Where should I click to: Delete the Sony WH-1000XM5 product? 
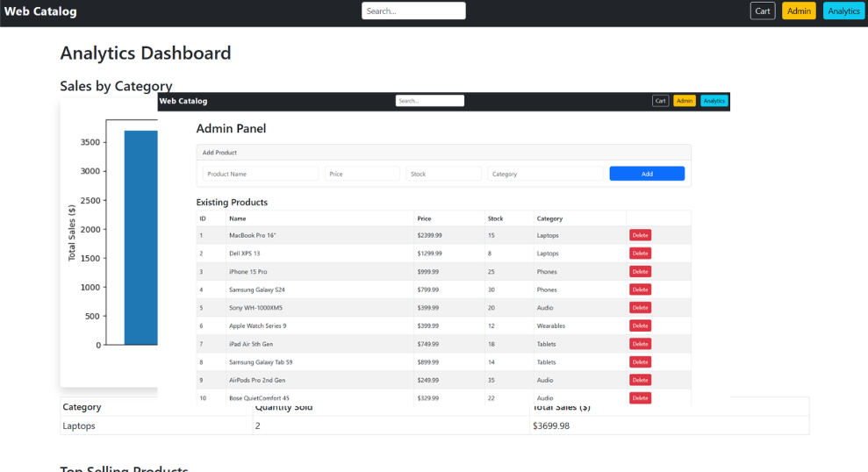(x=640, y=308)
